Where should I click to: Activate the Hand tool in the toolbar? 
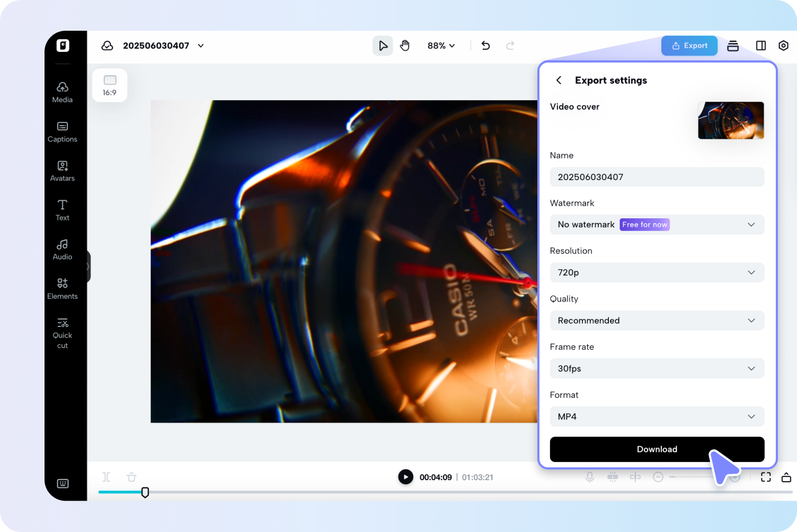pyautogui.click(x=405, y=46)
